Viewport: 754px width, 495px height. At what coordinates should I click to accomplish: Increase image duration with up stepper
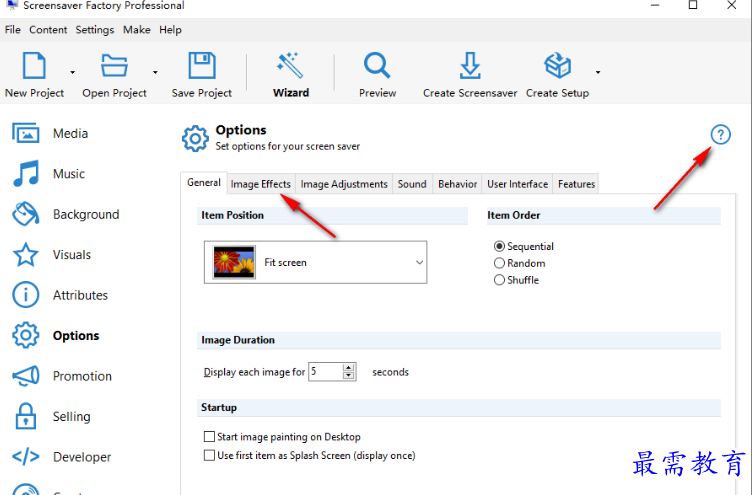coord(349,368)
